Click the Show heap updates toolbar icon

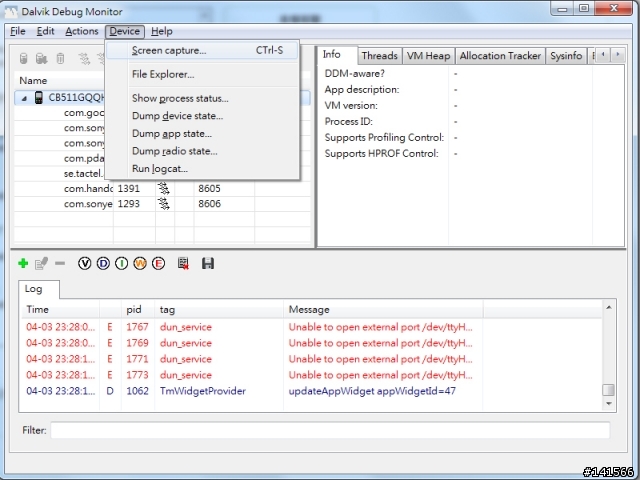pos(24,59)
